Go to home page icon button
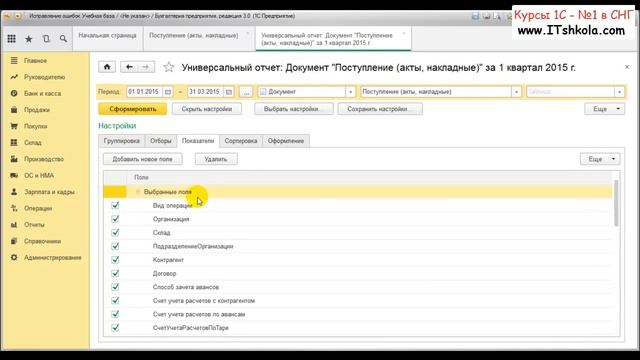640x360 pixels. point(107,67)
